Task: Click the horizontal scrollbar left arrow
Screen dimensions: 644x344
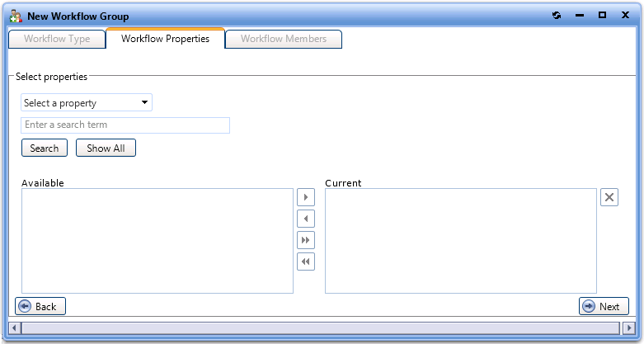Action: coord(15,328)
